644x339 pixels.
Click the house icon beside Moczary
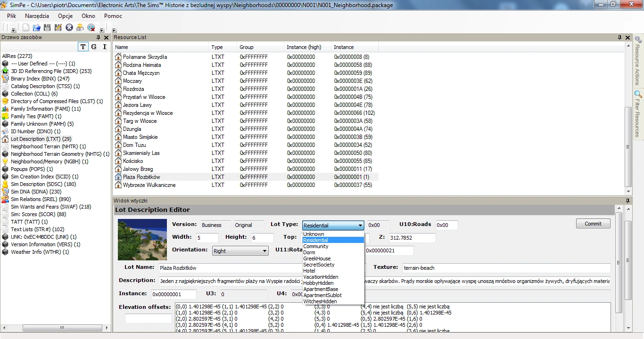pos(118,81)
